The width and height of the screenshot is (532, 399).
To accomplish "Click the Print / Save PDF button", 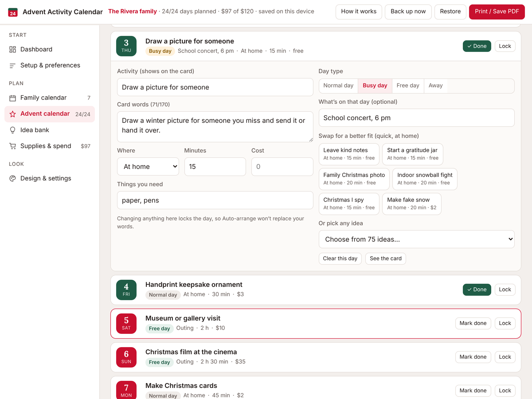I will coord(497,12).
